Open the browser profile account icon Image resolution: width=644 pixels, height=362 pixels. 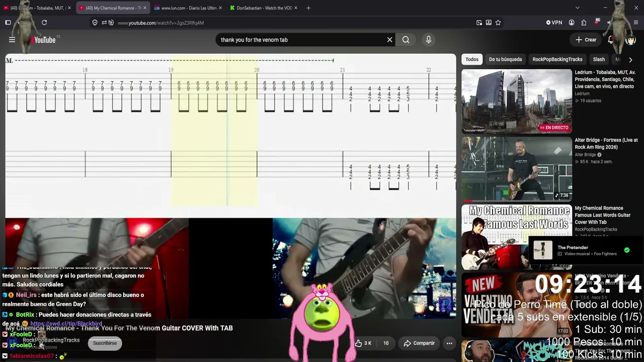[x=572, y=23]
